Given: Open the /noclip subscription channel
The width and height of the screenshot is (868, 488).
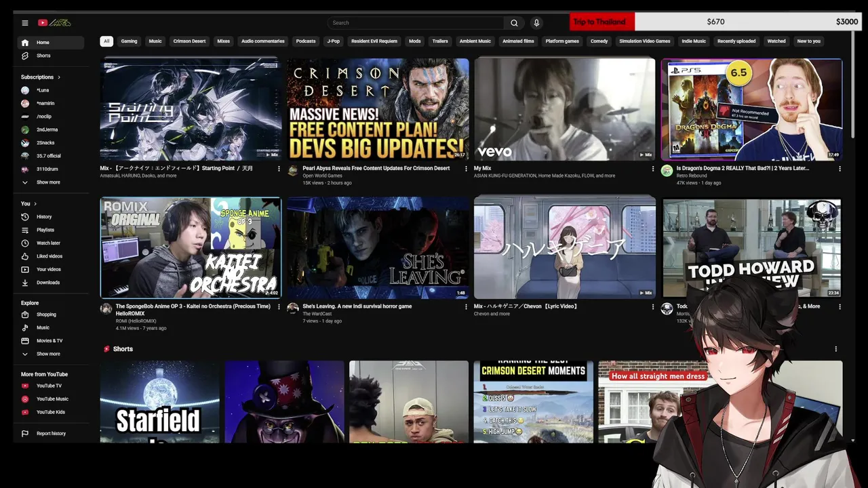Looking at the screenshot, I should pyautogui.click(x=51, y=117).
